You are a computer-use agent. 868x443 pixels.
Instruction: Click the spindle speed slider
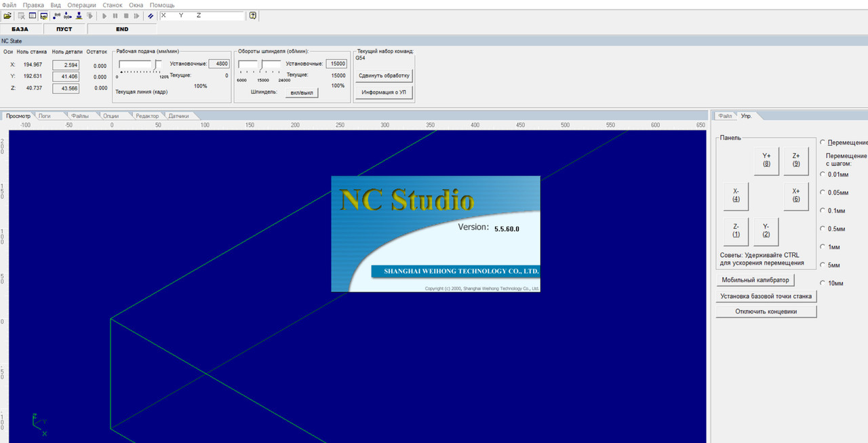(260, 64)
